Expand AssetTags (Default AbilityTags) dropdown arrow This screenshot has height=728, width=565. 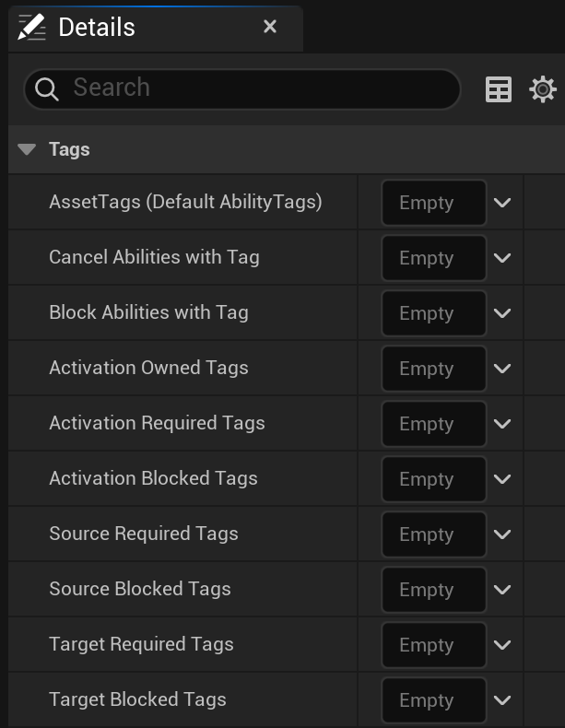pyautogui.click(x=502, y=203)
